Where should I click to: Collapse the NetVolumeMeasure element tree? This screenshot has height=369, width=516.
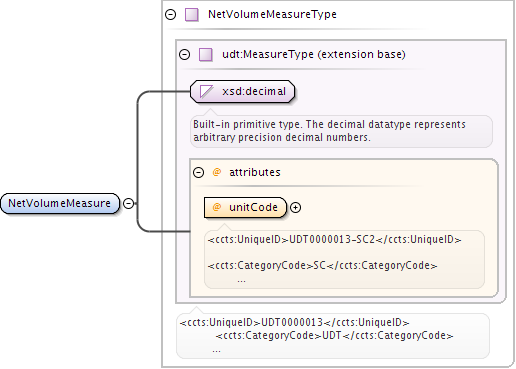click(x=129, y=203)
